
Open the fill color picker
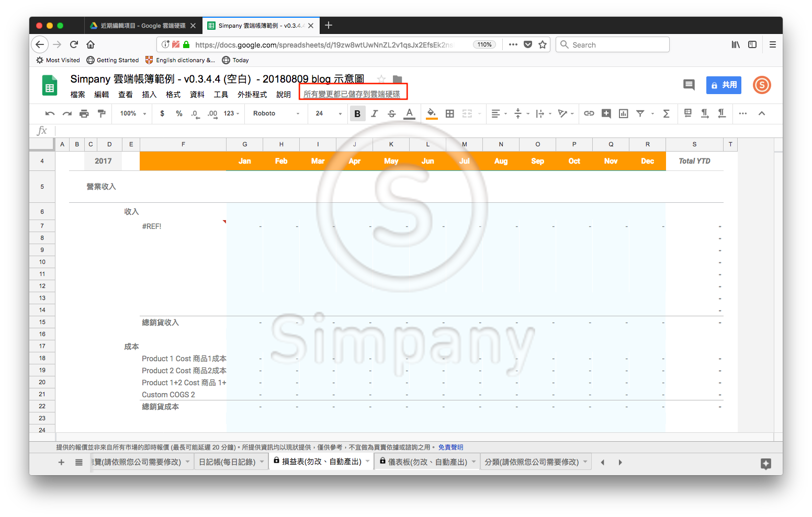pyautogui.click(x=431, y=113)
